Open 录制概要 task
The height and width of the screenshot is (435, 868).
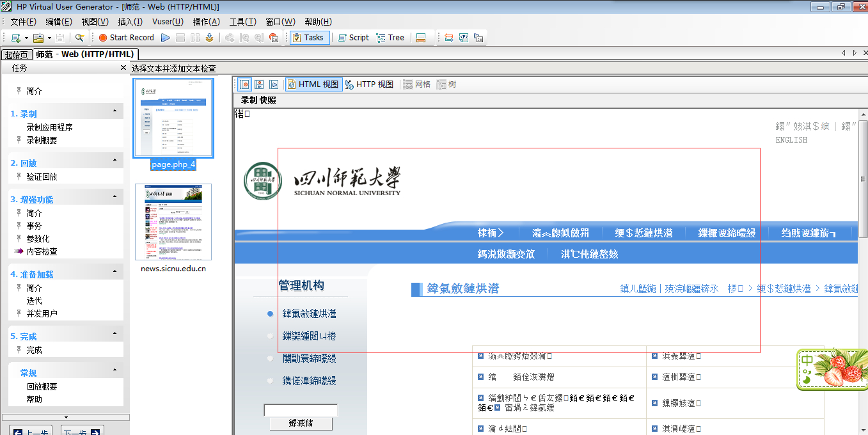pyautogui.click(x=42, y=140)
